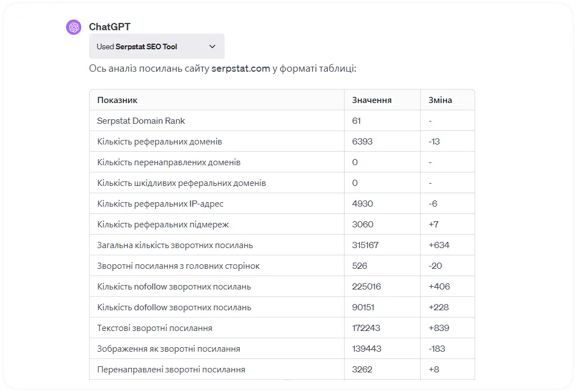Click the chevron arrow in plugin box

pyautogui.click(x=212, y=46)
